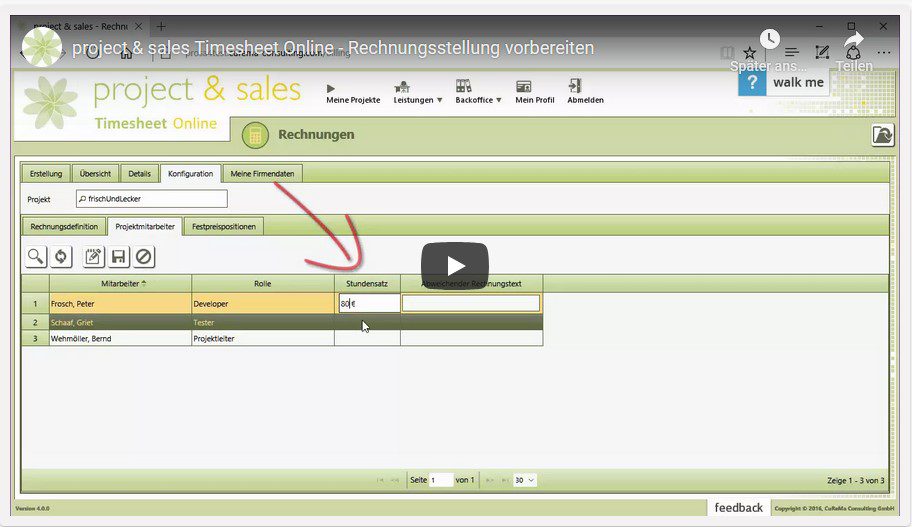The height and width of the screenshot is (527, 912).
Task: Click the Projektleiter role cell
Action: pos(263,338)
